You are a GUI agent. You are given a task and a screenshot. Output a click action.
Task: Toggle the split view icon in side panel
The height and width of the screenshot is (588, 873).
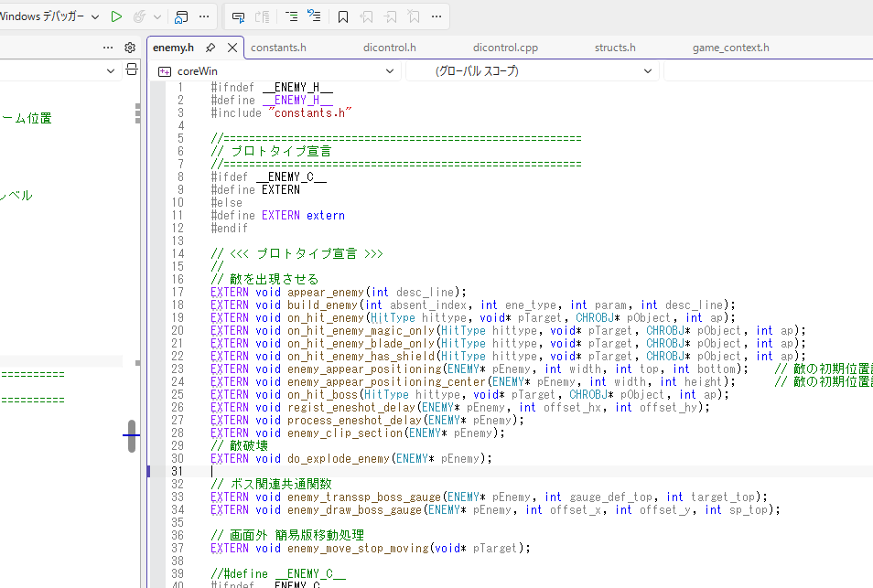(132, 69)
